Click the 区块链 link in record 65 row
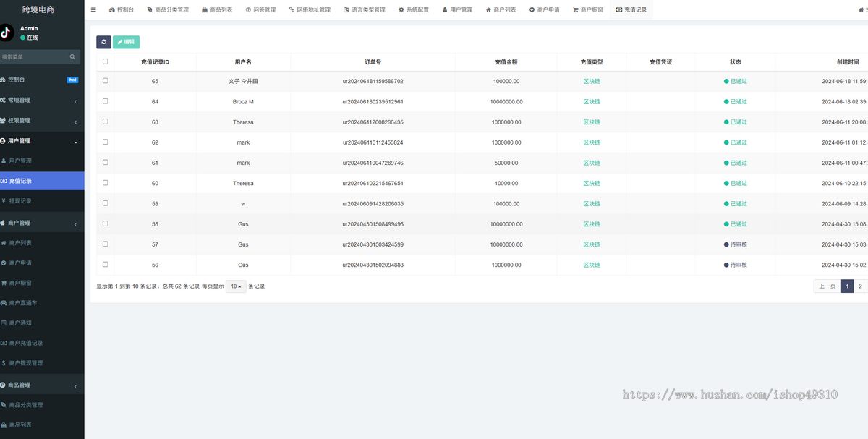The image size is (868, 439). coord(592,81)
